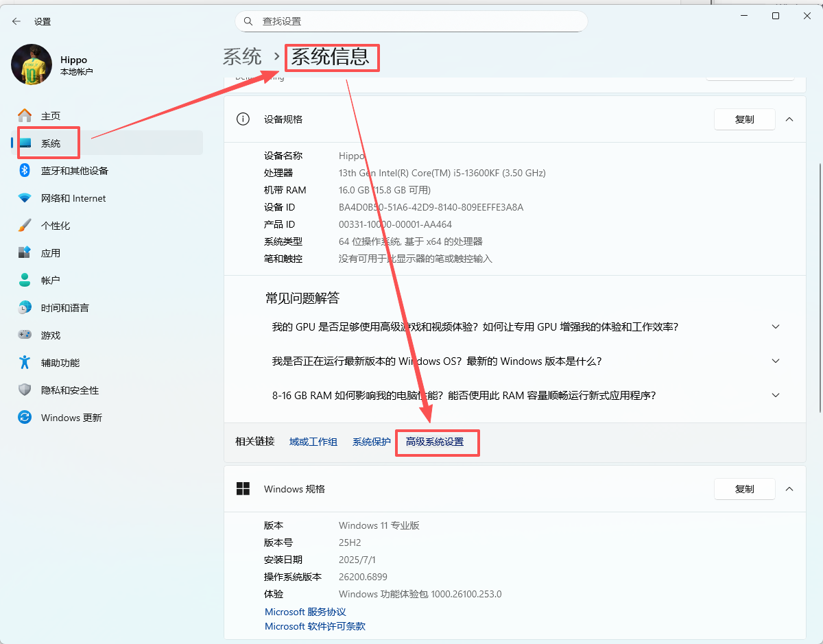The height and width of the screenshot is (644, 823).
Task: Open the 隐私和安全性 section
Action: [107, 390]
